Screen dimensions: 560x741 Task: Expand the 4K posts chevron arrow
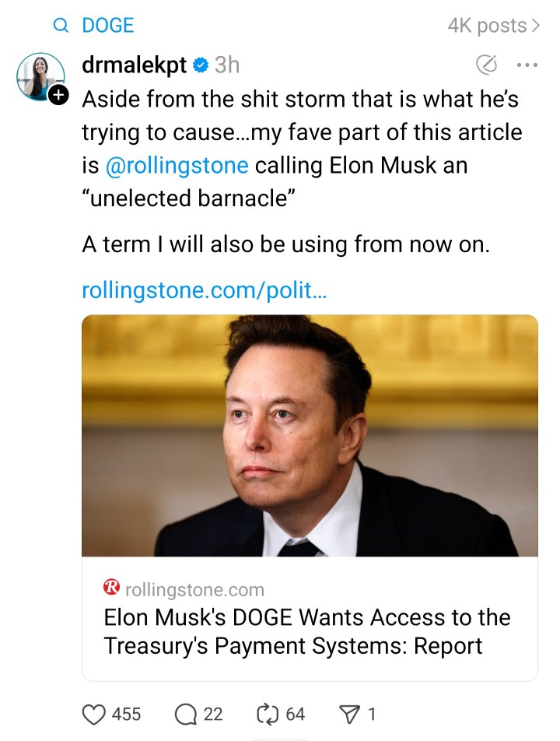click(535, 26)
